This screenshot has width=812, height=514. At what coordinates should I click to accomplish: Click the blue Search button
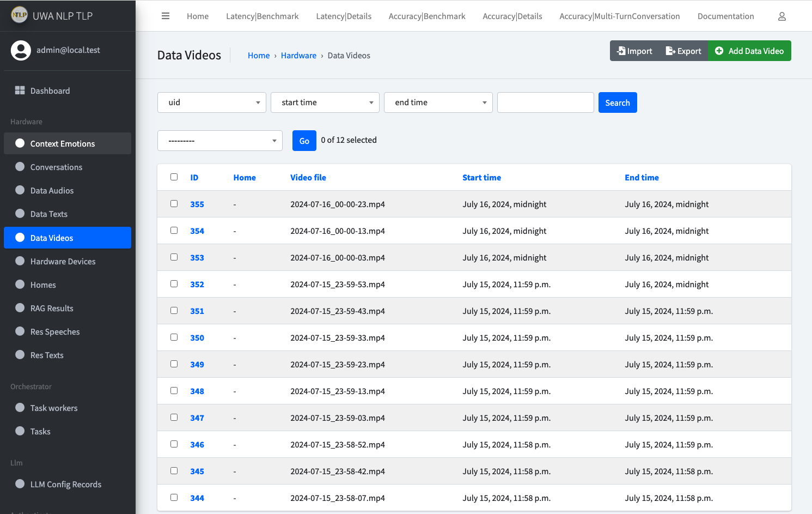618,102
